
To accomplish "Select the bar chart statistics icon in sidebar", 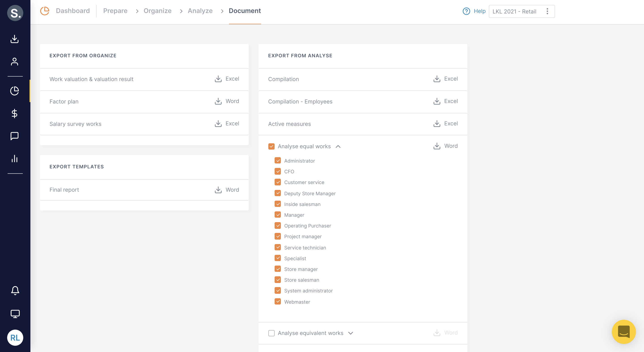I will [x=15, y=159].
